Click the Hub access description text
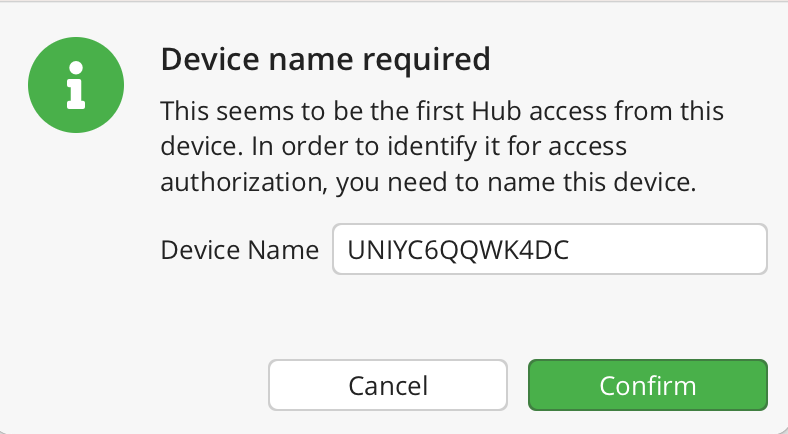This screenshot has height=434, width=788. pyautogui.click(x=442, y=110)
